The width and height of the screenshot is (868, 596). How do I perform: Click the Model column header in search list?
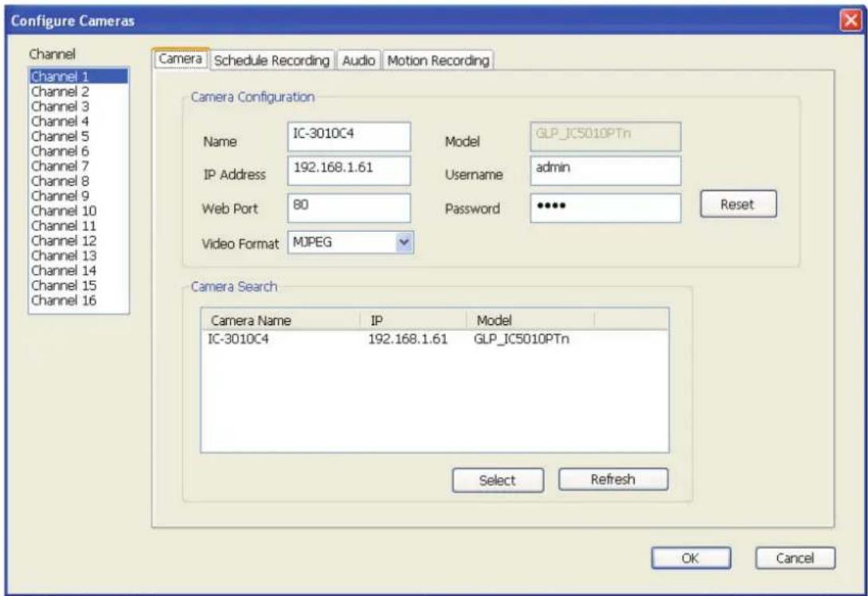530,320
